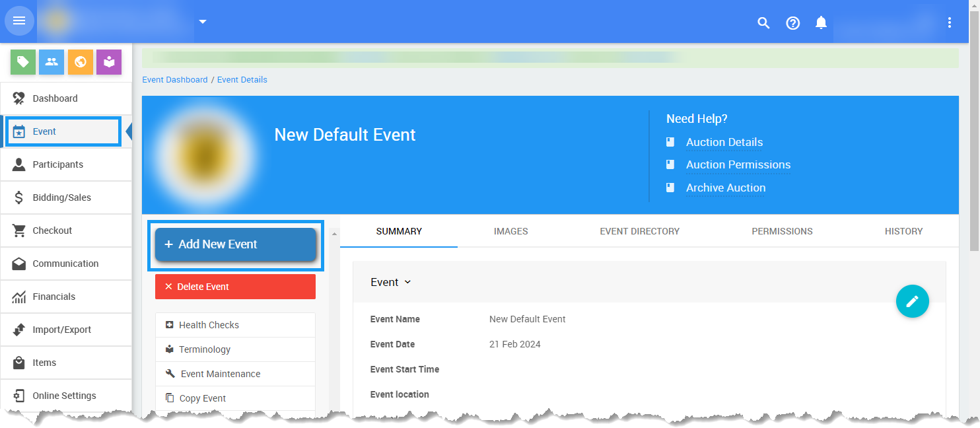Click the orange globe icon
This screenshot has width=980, height=428.
click(x=81, y=62)
